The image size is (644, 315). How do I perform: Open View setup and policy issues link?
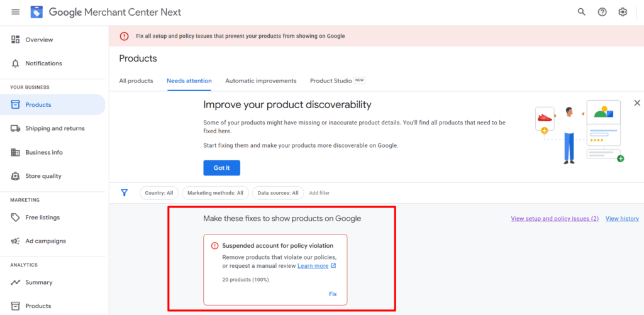point(555,219)
